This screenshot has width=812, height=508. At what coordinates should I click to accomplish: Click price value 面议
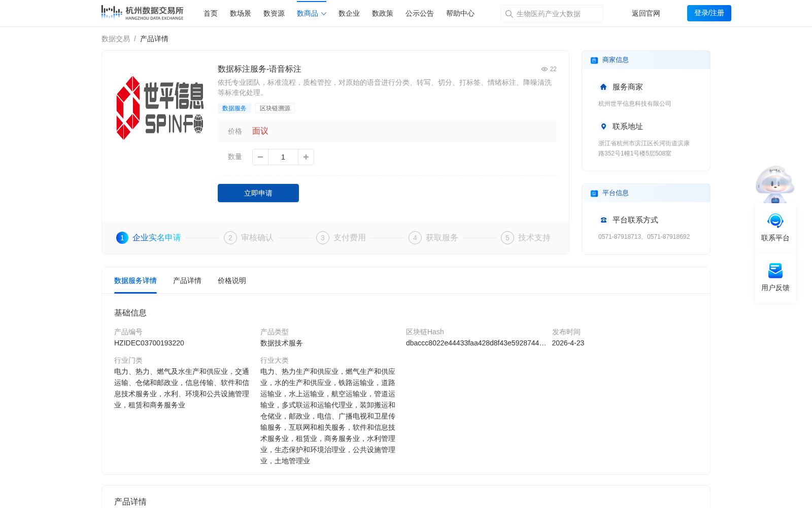pyautogui.click(x=260, y=131)
